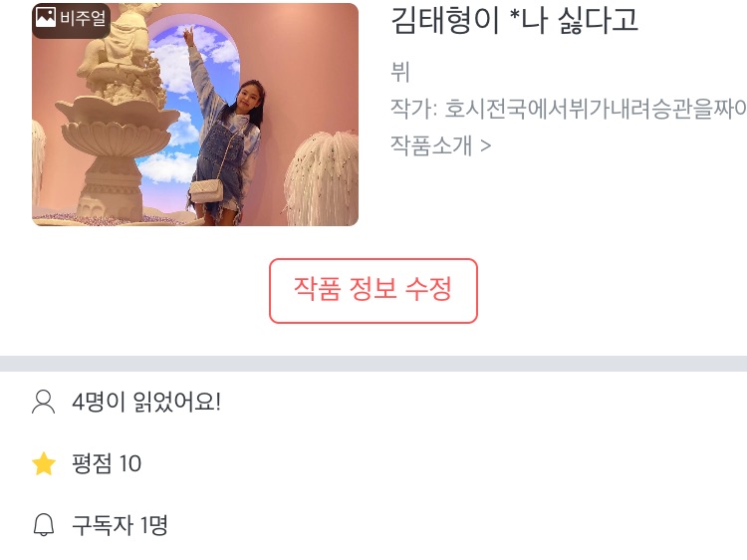Expand the 작품소개 section
Screen dimensions: 747x560
tap(440, 144)
